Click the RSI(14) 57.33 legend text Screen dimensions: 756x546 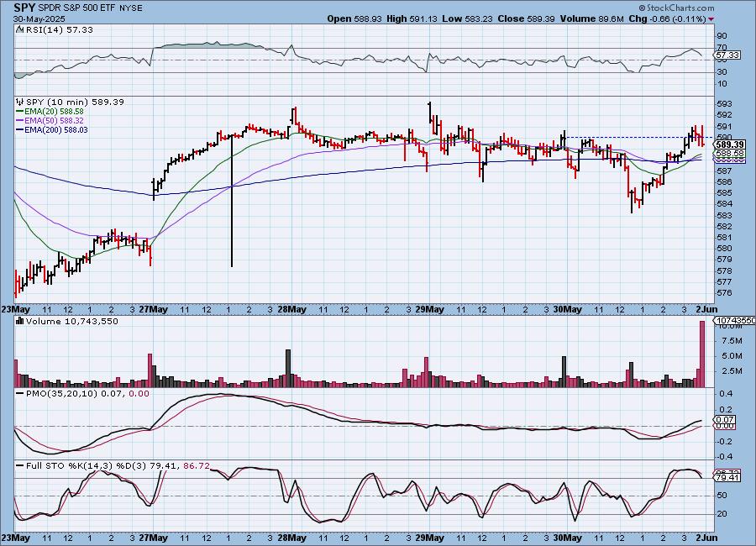[60, 29]
